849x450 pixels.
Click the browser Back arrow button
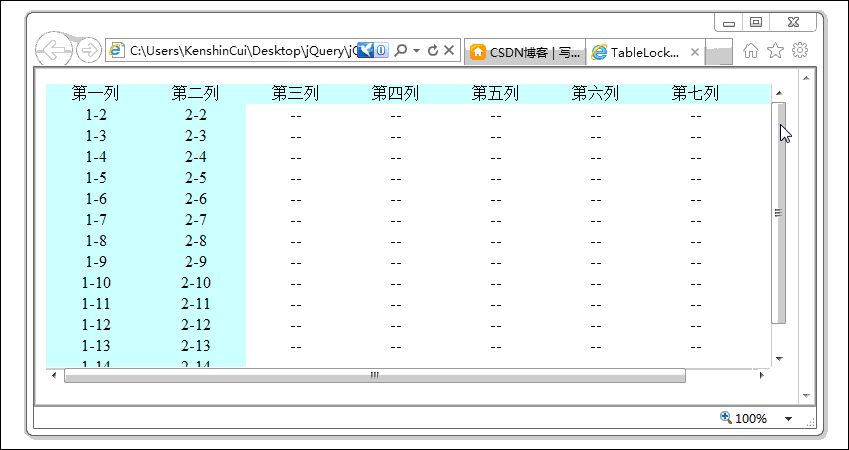pos(53,50)
